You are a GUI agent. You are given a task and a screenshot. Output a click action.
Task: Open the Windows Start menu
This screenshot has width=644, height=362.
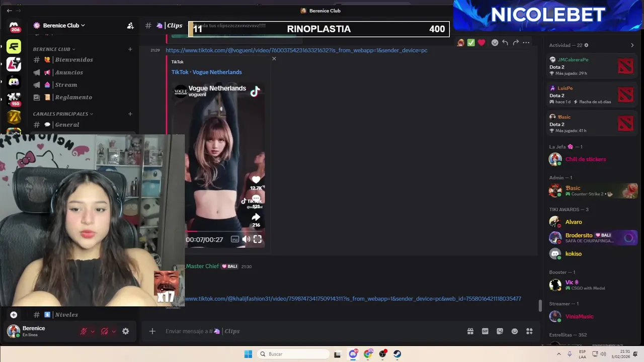(248, 354)
